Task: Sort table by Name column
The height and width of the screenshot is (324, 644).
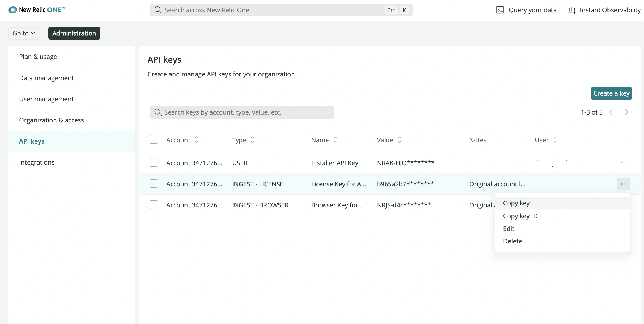Action: (335, 140)
